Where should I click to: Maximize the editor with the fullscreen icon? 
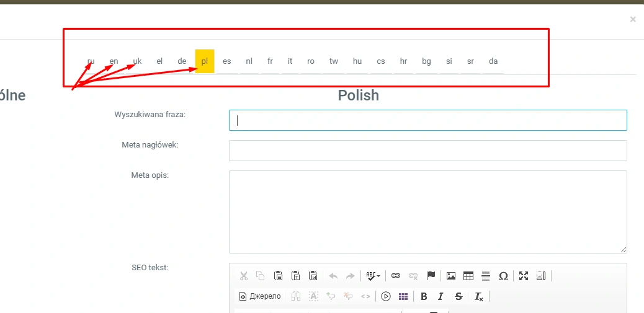pos(524,276)
